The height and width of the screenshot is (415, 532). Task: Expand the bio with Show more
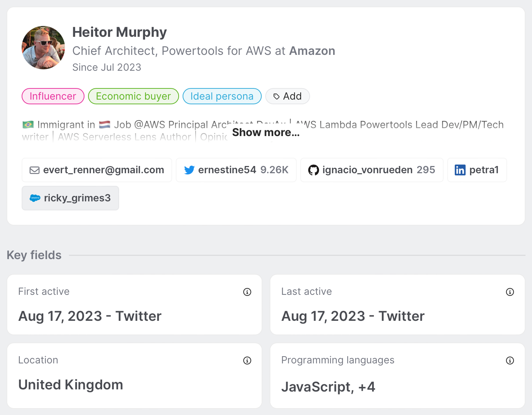pyautogui.click(x=266, y=132)
